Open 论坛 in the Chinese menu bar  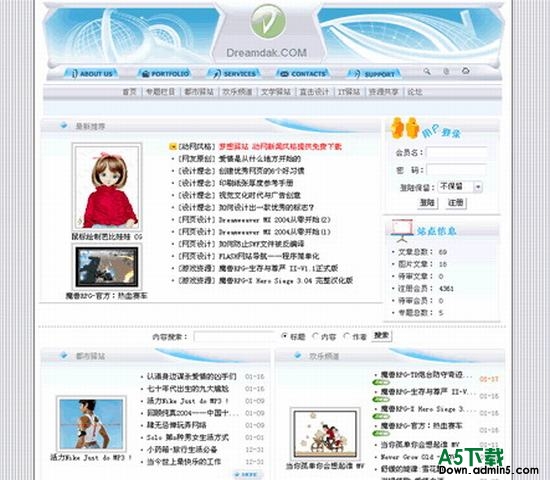(415, 92)
